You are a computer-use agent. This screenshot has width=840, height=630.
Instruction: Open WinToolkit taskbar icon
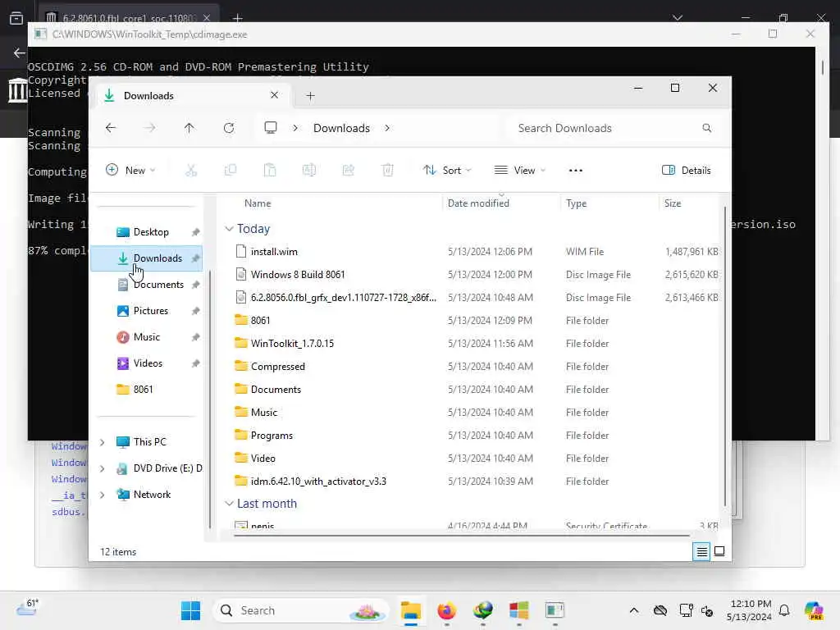(518, 610)
